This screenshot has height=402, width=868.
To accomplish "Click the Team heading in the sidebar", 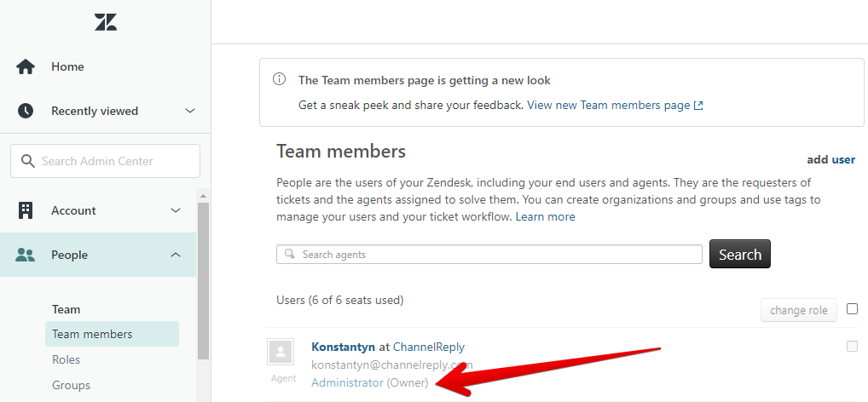I will pyautogui.click(x=66, y=309).
